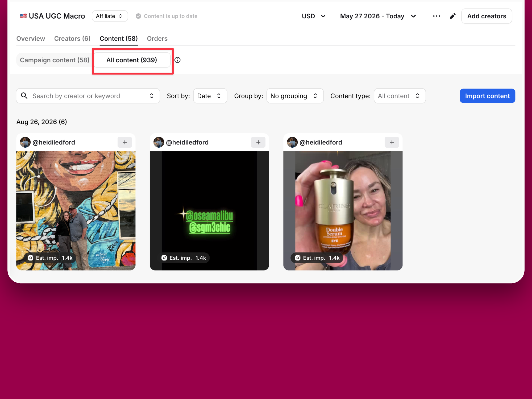Switch to the Orders tab
This screenshot has height=399, width=532.
click(157, 39)
